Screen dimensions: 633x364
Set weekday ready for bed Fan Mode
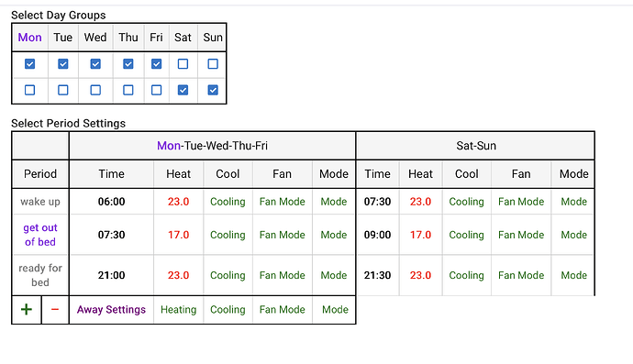point(283,275)
